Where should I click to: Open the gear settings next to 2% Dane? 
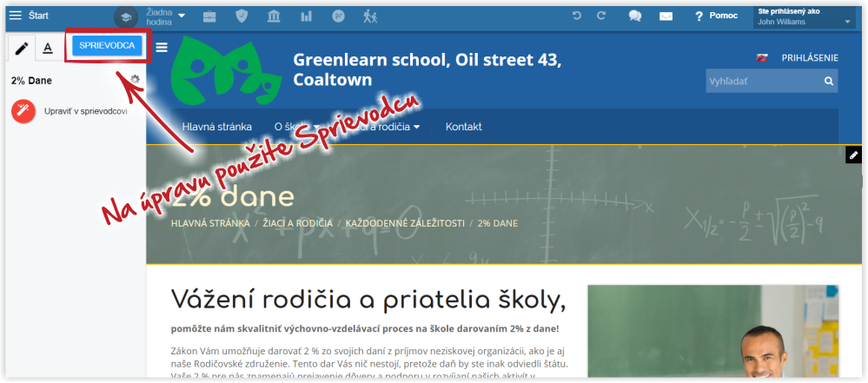[x=135, y=80]
